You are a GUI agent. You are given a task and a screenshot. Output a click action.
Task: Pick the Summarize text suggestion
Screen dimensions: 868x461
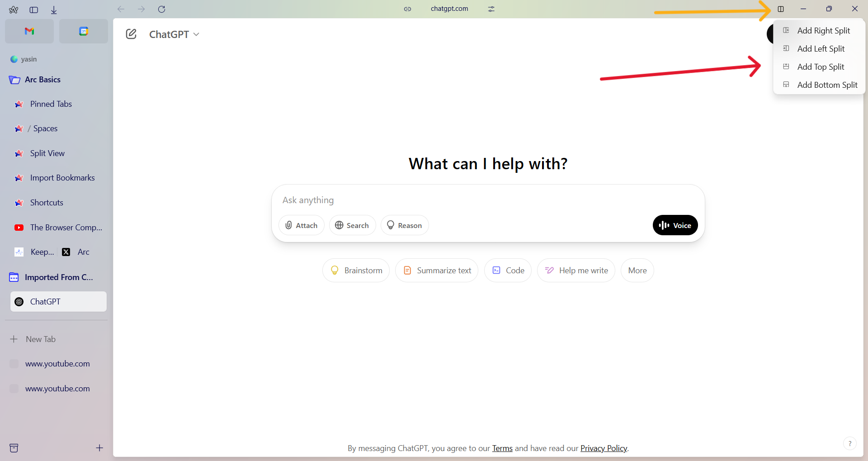click(437, 271)
